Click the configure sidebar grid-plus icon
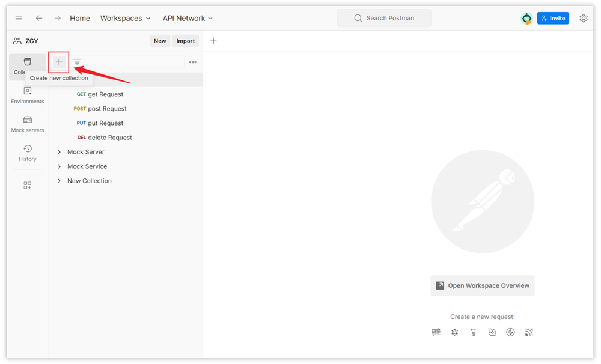This screenshot has width=601, height=364. [28, 186]
